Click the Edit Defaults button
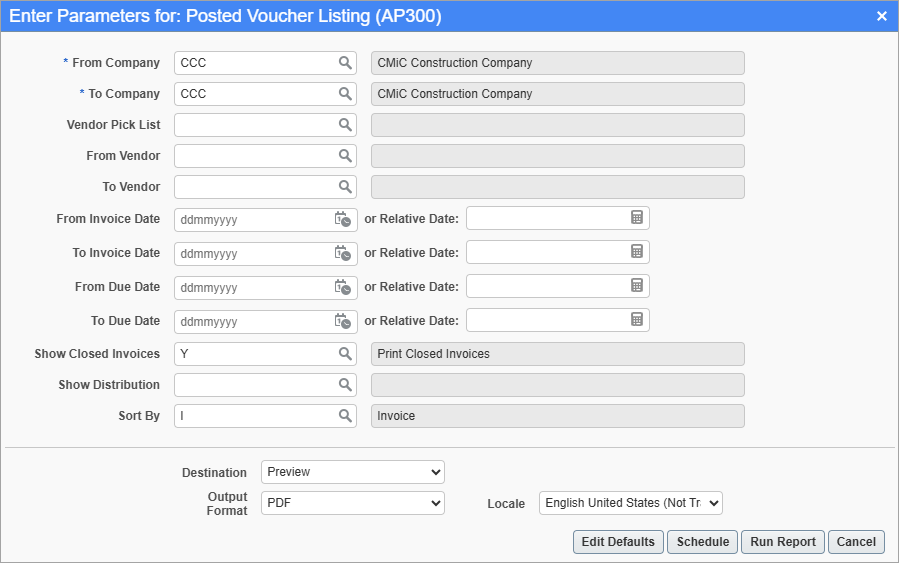The width and height of the screenshot is (899, 563). click(618, 542)
